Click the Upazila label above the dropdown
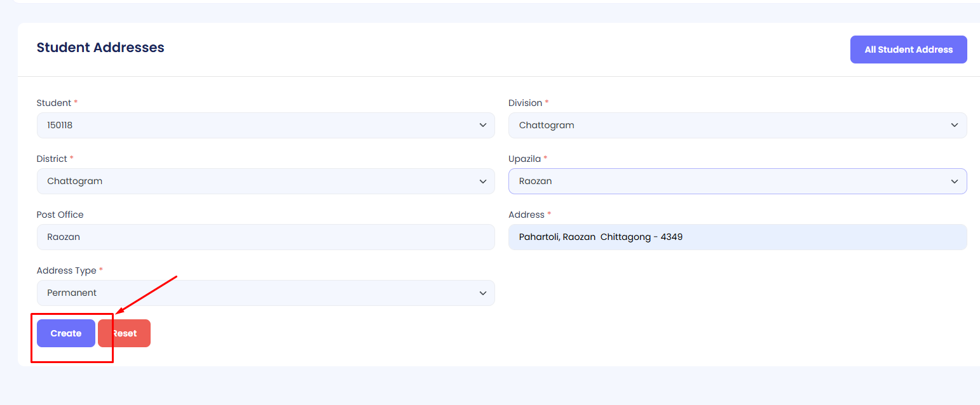Viewport: 980px width, 405px height. [524, 159]
